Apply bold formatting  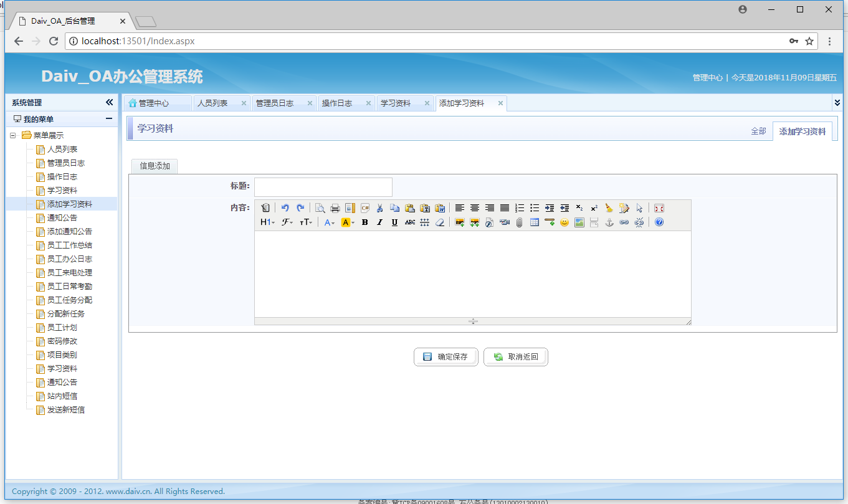[365, 222]
